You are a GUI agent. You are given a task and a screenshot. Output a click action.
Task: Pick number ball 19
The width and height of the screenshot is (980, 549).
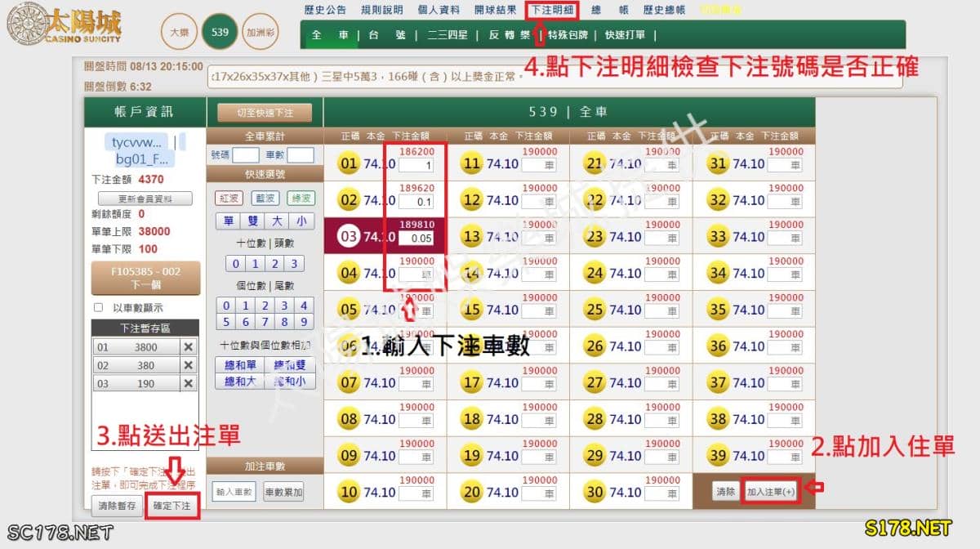[471, 456]
